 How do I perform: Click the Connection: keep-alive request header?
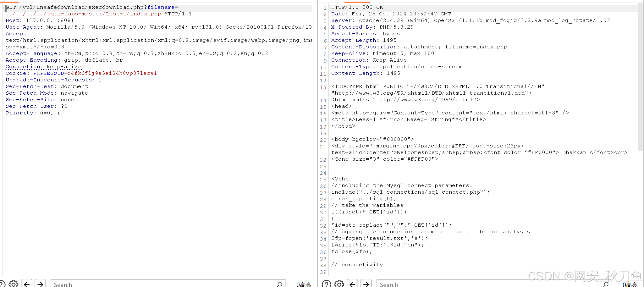coord(43,67)
